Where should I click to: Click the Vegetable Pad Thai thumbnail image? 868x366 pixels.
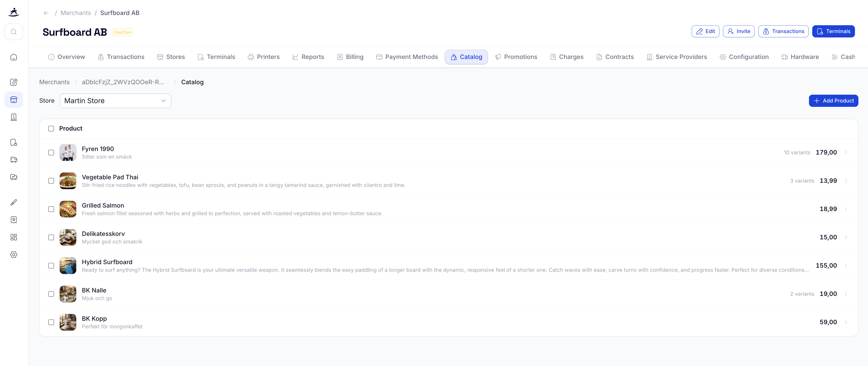[x=68, y=180]
